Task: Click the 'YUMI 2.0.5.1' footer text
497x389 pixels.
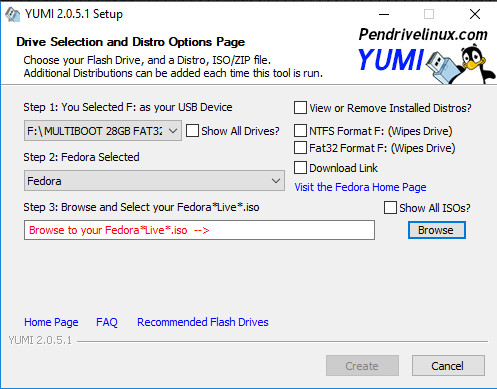Action: (x=40, y=340)
